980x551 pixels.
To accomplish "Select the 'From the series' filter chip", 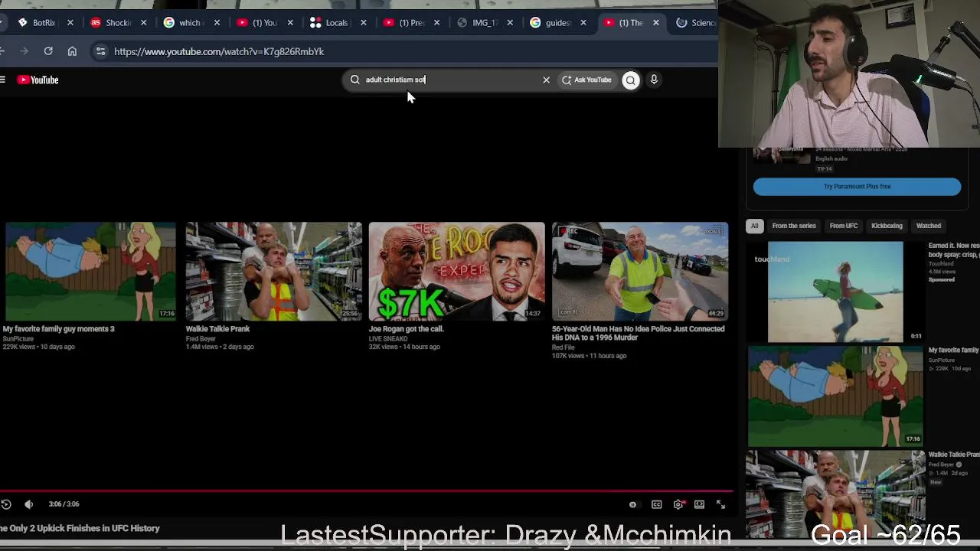I will point(794,226).
